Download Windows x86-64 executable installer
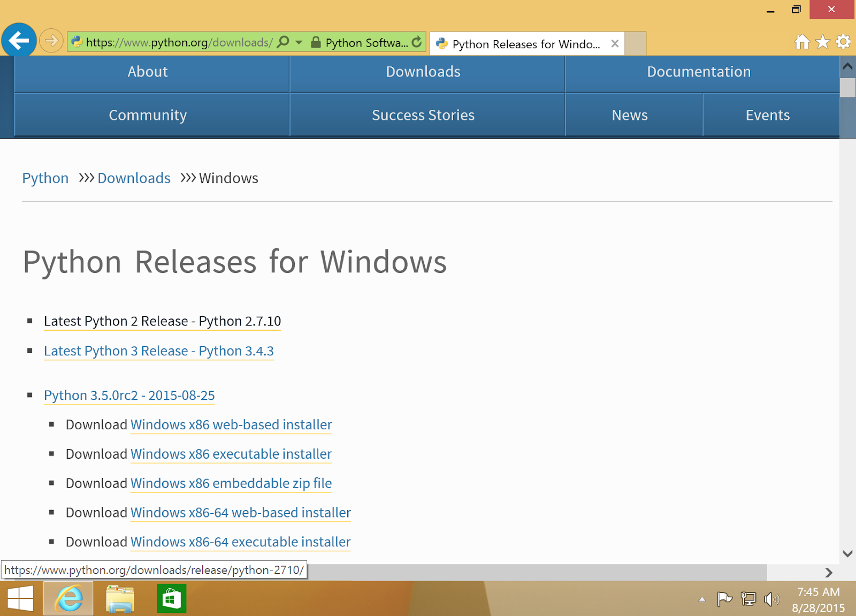The width and height of the screenshot is (856, 616). (x=241, y=542)
